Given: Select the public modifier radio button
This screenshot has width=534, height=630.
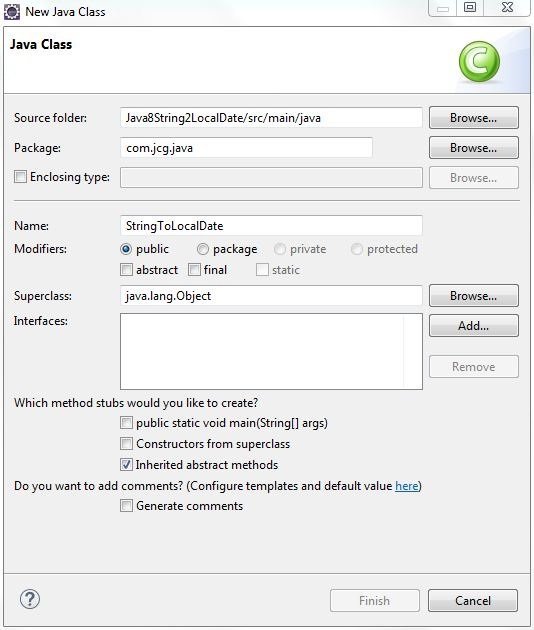Looking at the screenshot, I should click(x=126, y=249).
